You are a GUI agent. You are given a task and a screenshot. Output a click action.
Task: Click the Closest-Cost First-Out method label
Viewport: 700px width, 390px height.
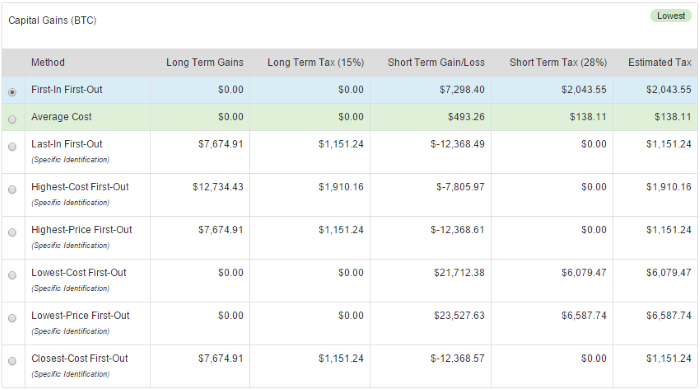click(x=79, y=358)
